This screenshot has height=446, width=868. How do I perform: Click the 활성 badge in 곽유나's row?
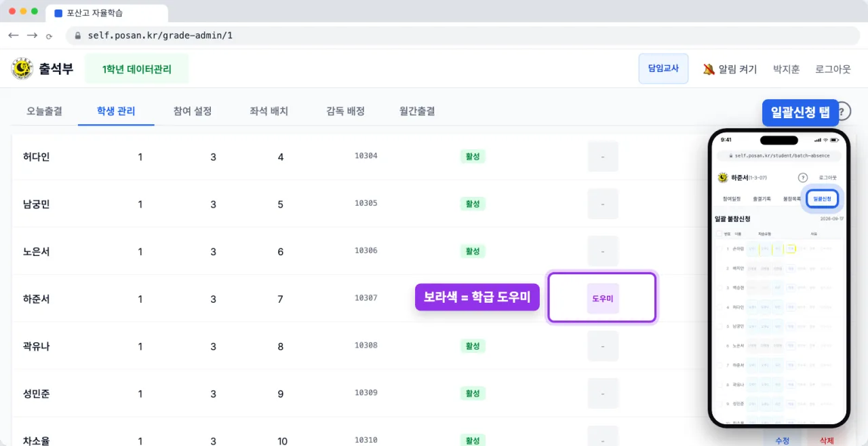tap(473, 346)
